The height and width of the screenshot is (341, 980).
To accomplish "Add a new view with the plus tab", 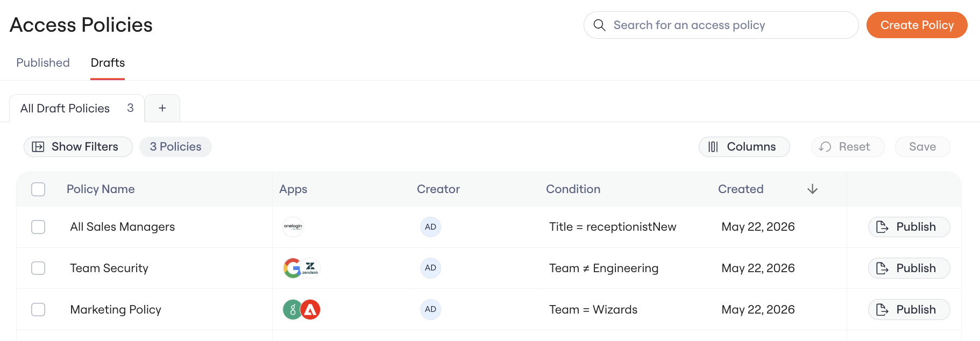I will pos(162,108).
